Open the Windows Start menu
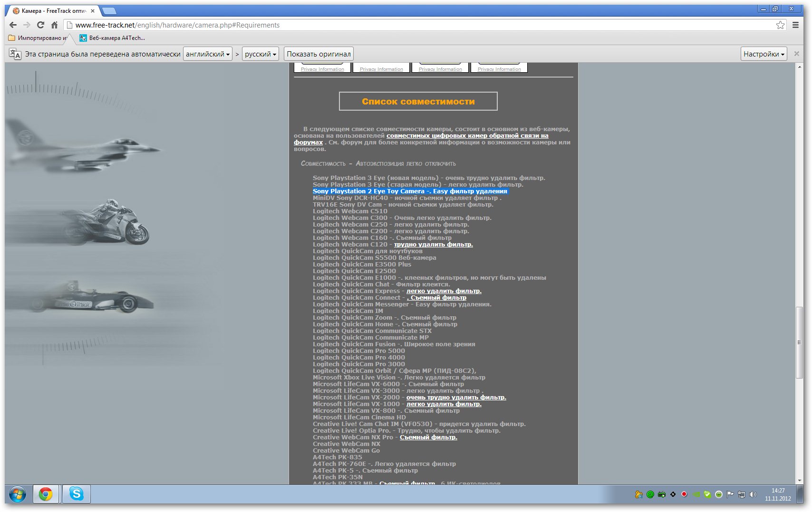Screen dimensions: 812x512 [x=18, y=494]
